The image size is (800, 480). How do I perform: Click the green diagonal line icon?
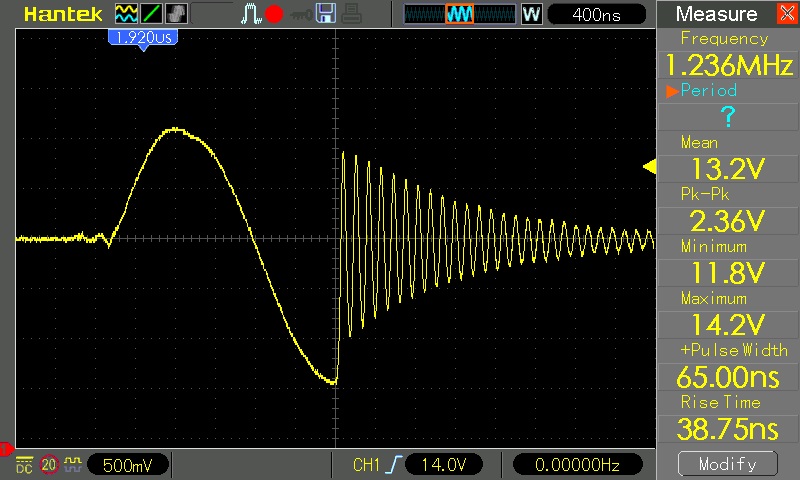click(x=151, y=14)
